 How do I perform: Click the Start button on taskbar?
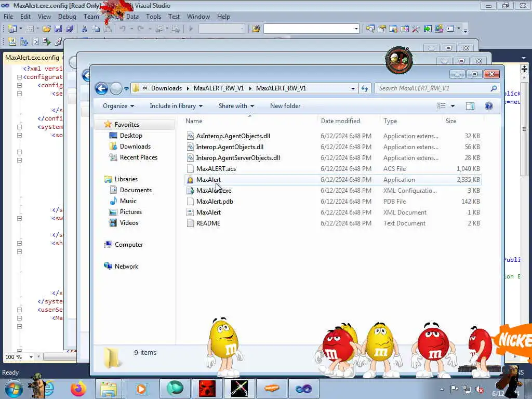coord(14,389)
